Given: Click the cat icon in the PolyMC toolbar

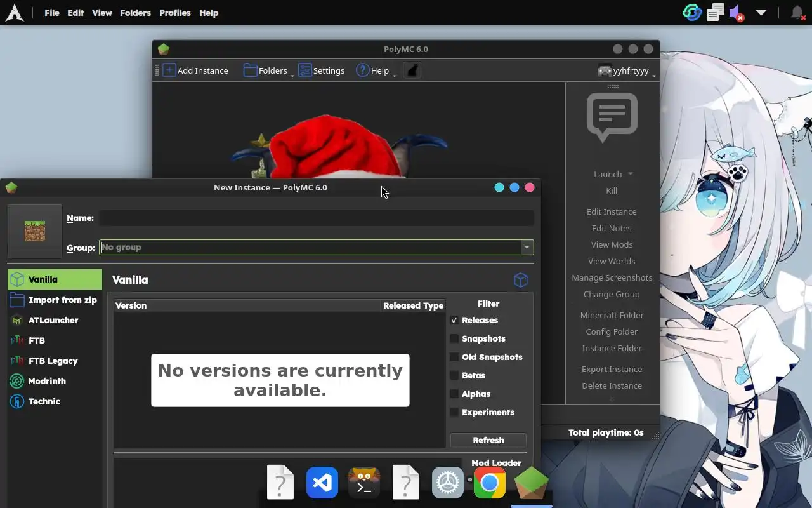Looking at the screenshot, I should pos(412,70).
